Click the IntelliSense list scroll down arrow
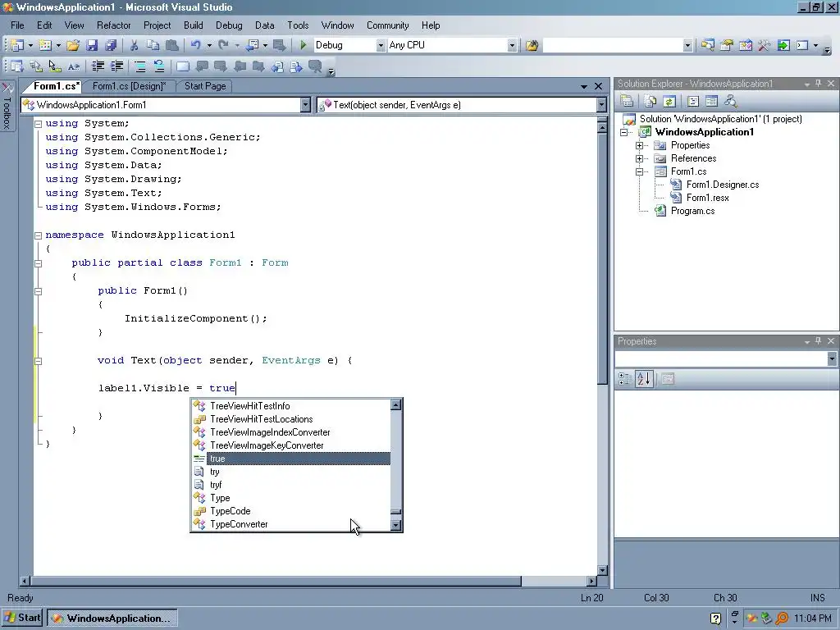The image size is (840, 630). click(x=396, y=525)
